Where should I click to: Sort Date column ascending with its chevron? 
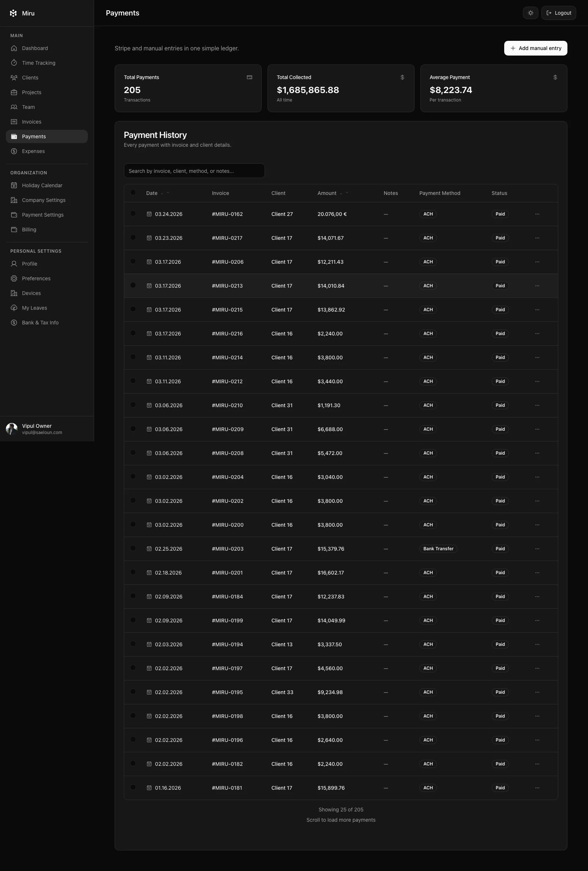162,193
